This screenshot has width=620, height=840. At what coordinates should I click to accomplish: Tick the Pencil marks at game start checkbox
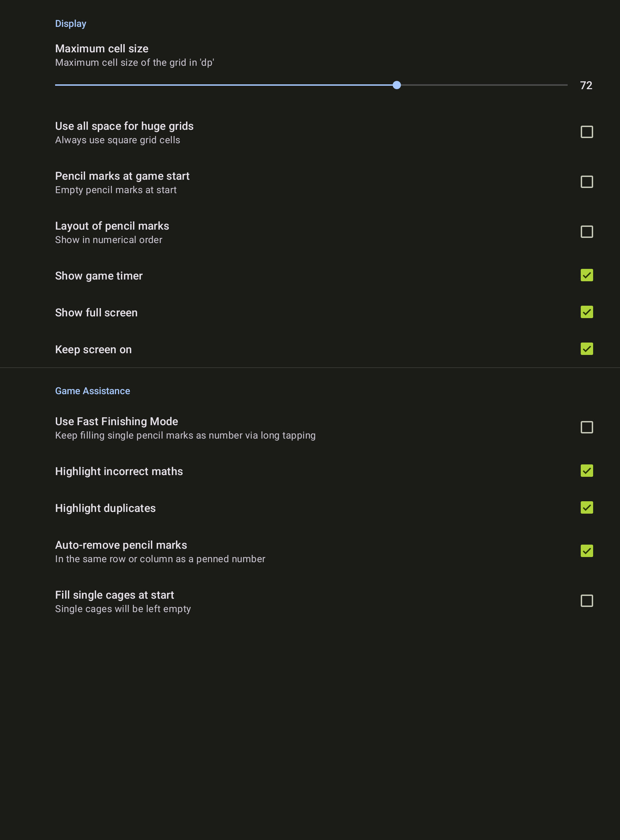(587, 182)
